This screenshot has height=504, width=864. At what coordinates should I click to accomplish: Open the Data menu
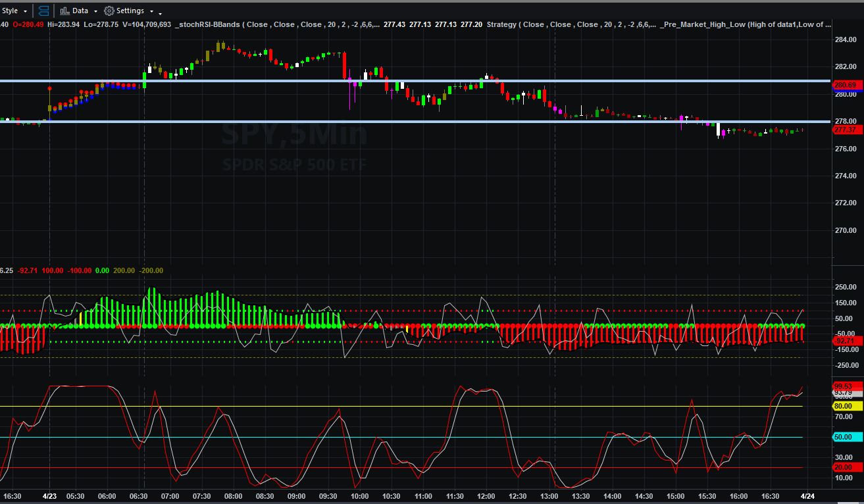pyautogui.click(x=79, y=11)
